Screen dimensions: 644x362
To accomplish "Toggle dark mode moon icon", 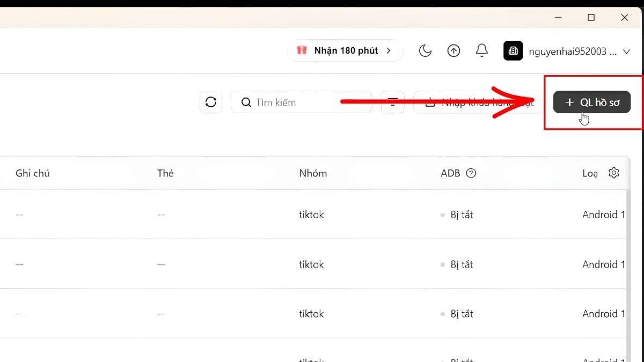I will (425, 51).
